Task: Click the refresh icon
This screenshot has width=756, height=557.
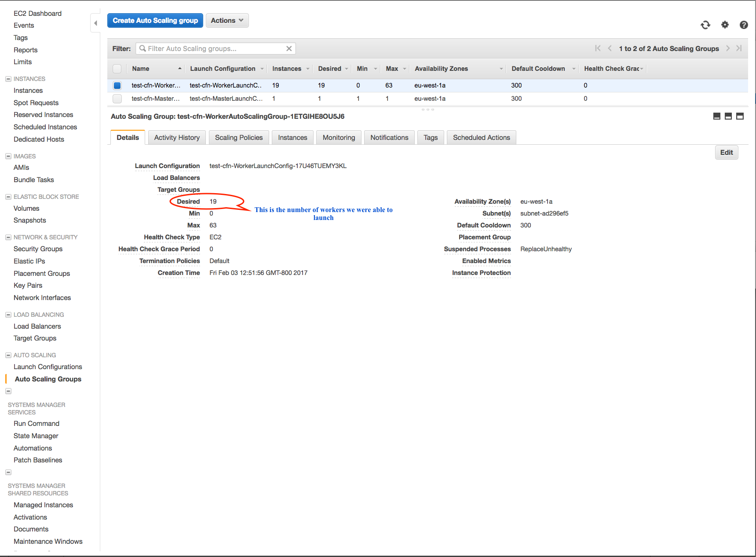Action: click(705, 25)
